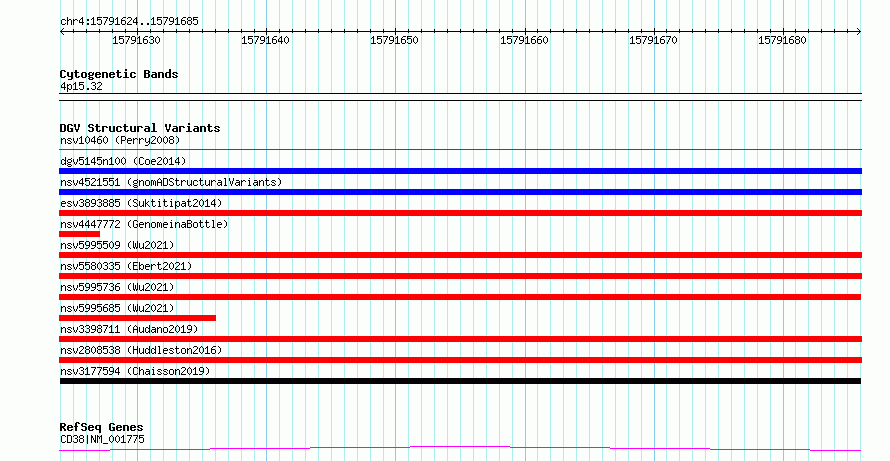This screenshot has width=890, height=461.
Task: Select the blue nsv4521551 variant bar
Action: [460, 192]
